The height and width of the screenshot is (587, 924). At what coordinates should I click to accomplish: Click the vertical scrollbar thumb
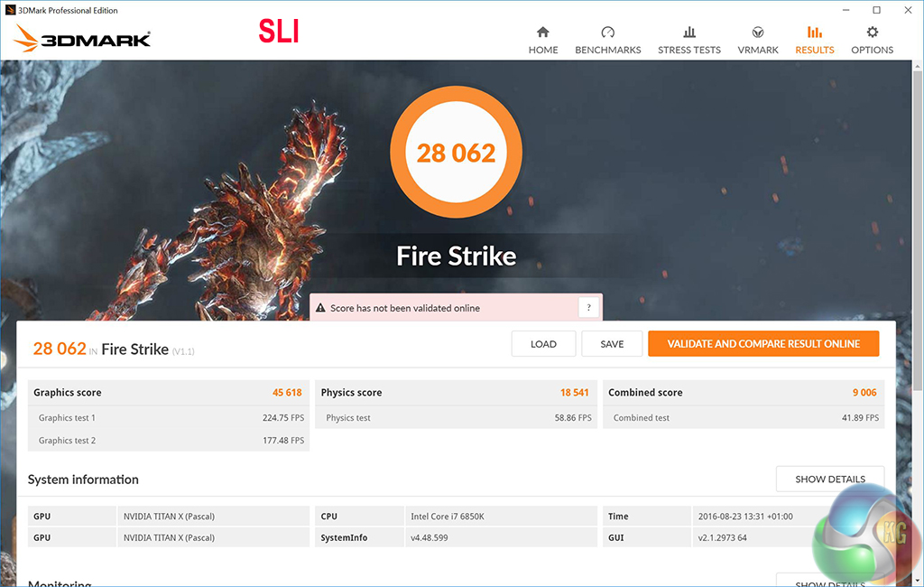(918, 230)
